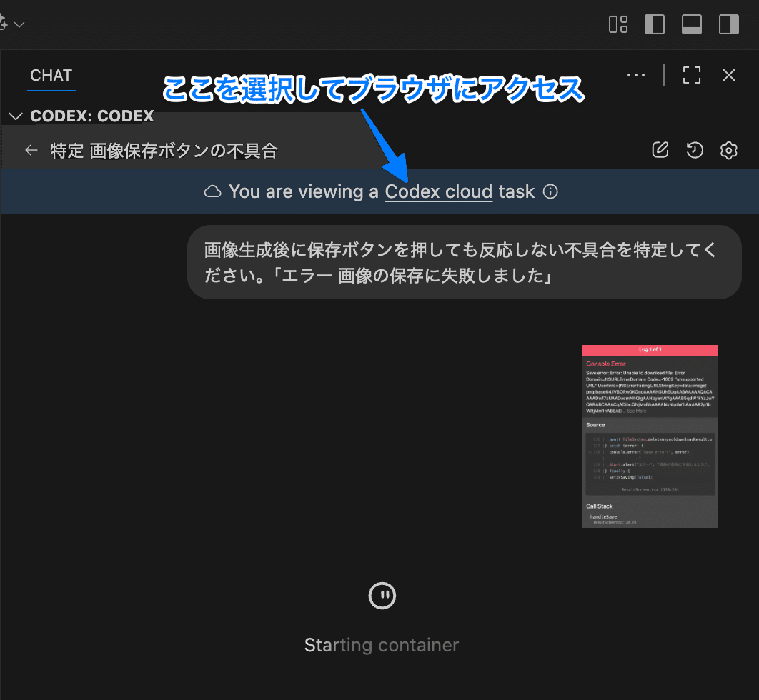
Task: Select the CHAT tab
Action: [x=51, y=76]
